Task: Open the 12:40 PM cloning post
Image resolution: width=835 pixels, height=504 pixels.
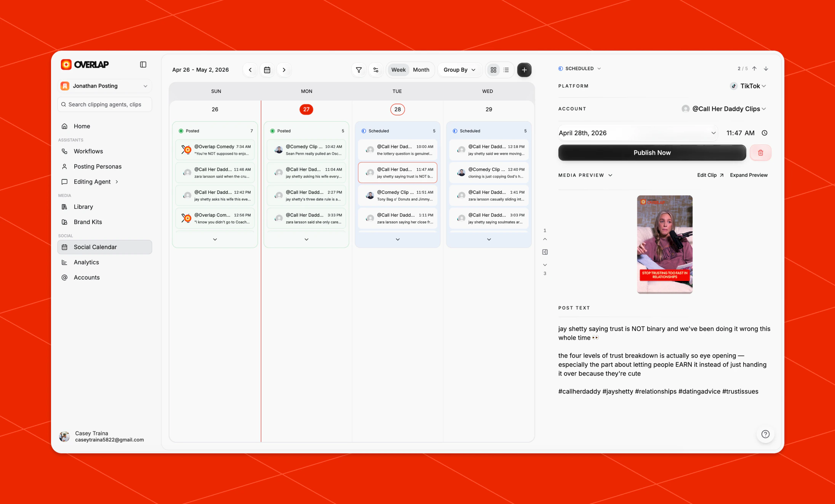Action: click(489, 173)
